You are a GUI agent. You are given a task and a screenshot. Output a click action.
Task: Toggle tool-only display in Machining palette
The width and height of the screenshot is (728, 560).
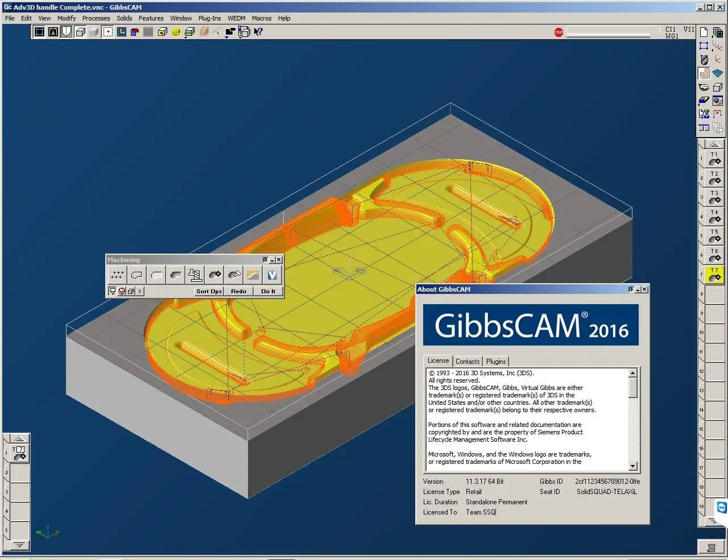(112, 291)
